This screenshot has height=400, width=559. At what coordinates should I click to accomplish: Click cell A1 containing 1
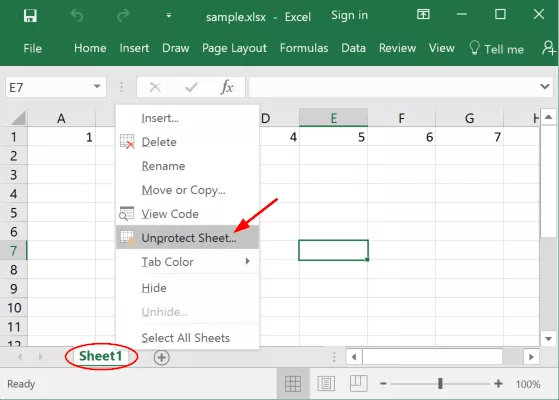click(x=61, y=137)
